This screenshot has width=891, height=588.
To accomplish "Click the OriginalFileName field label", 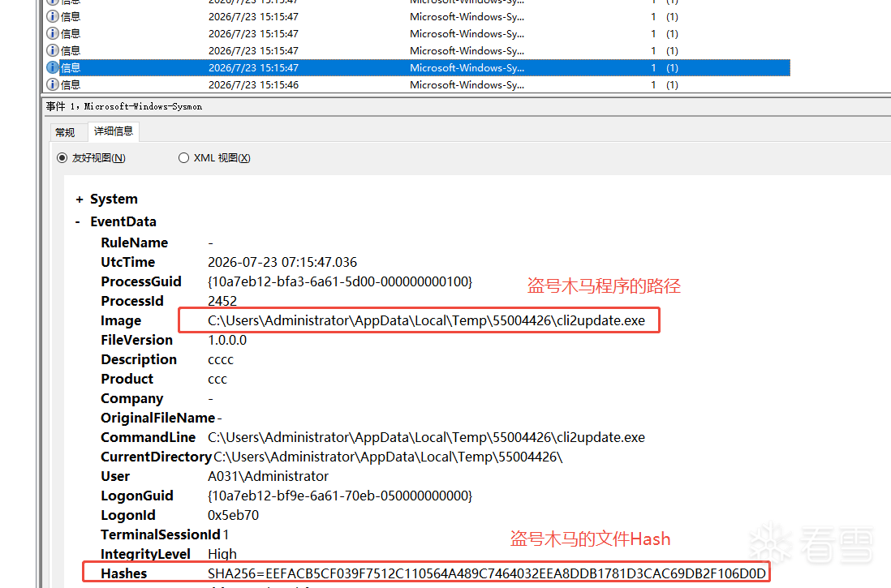I will (x=158, y=418).
